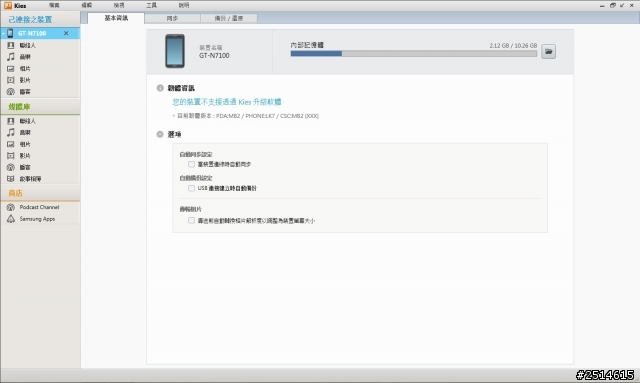640x383 pixels.
Task: Select the GT-N7100 device in sidebar
Action: point(40,33)
